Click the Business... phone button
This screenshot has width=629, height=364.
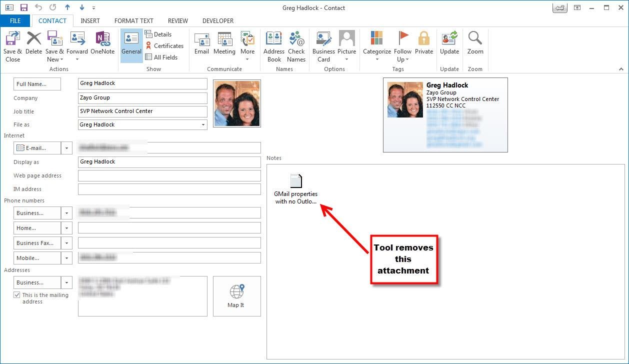coord(37,213)
